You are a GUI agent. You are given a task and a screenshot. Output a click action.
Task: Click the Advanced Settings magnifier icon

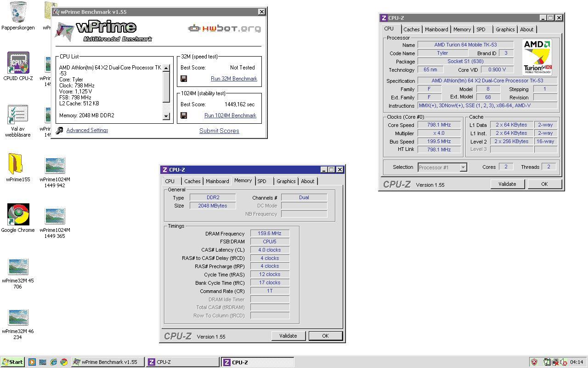59,131
